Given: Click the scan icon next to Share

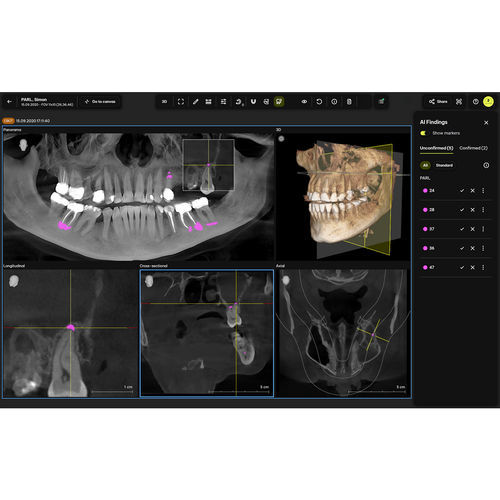Looking at the screenshot, I should tap(459, 102).
